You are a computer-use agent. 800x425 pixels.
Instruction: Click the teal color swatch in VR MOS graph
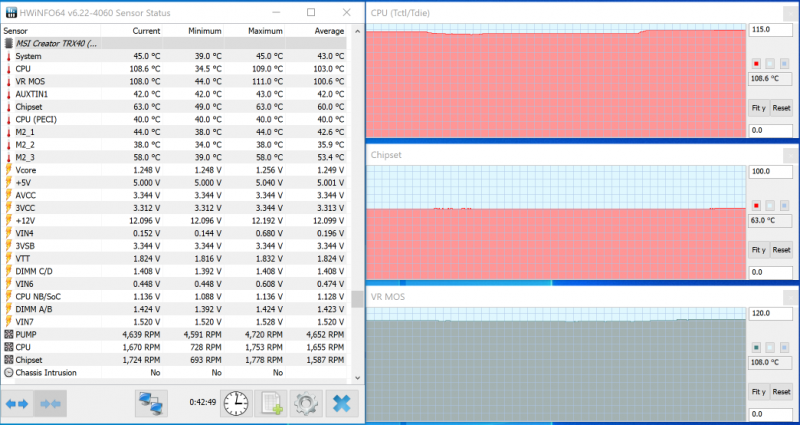click(x=756, y=347)
